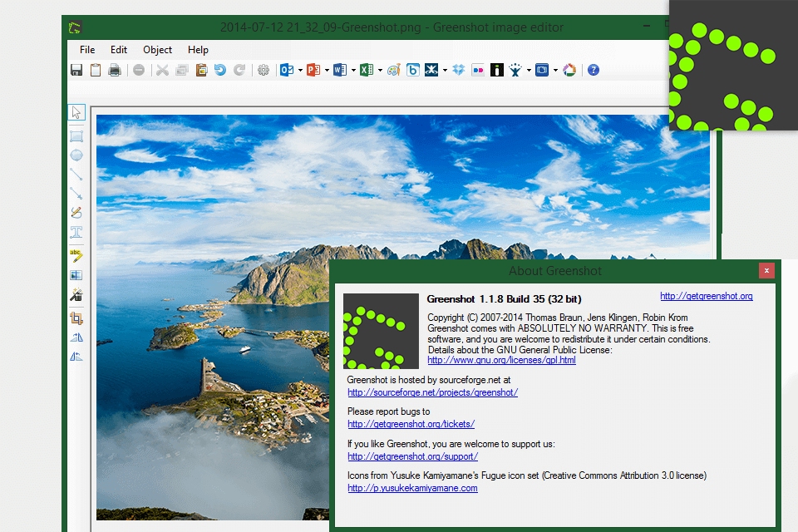Select the pointer selection tool

[x=76, y=112]
